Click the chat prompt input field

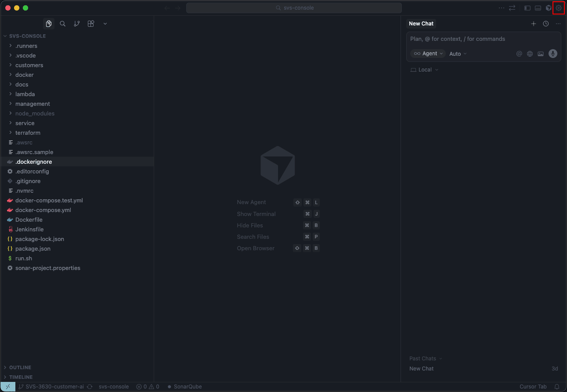pos(483,39)
